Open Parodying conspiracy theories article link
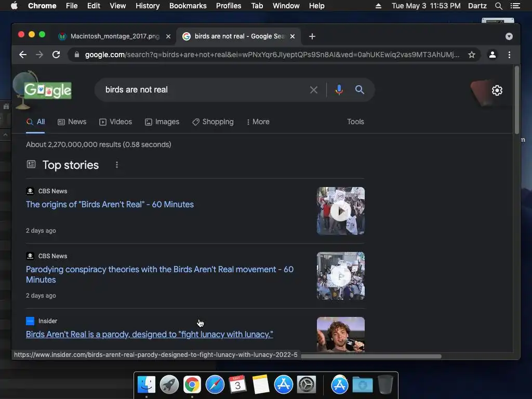This screenshot has width=532, height=399. (160, 274)
